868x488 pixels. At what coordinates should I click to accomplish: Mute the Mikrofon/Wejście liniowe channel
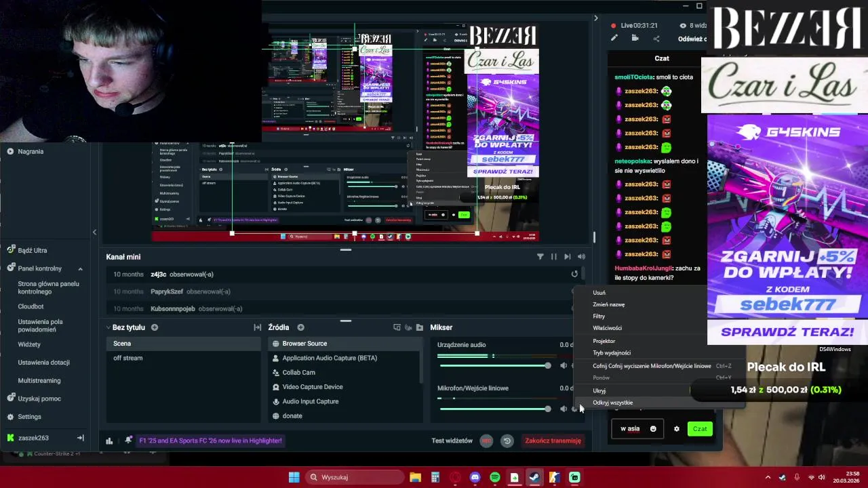(x=563, y=409)
